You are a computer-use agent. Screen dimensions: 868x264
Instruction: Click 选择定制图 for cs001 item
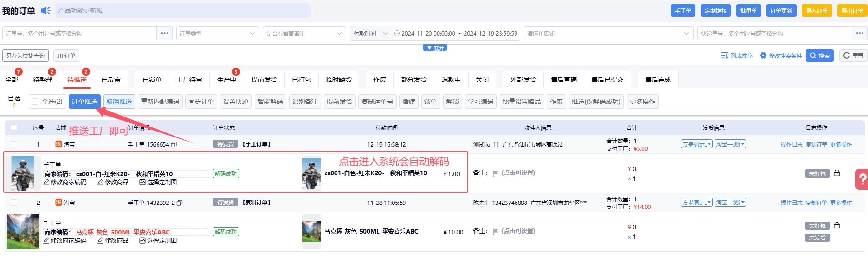coord(158,182)
